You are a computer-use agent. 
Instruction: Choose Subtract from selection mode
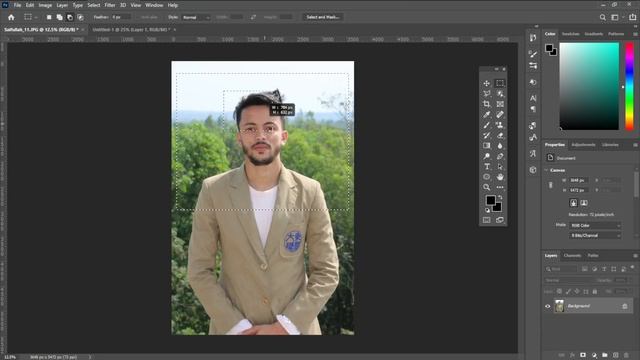70,17
